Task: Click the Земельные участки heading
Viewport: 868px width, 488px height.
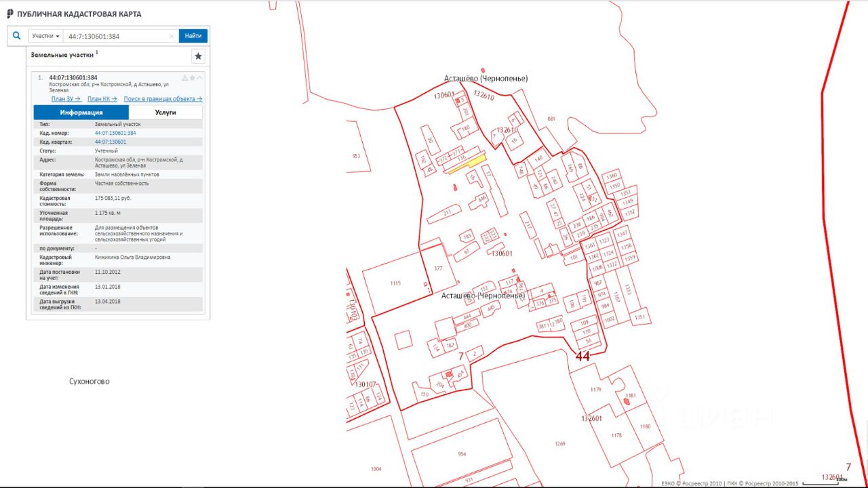Action: click(x=62, y=54)
